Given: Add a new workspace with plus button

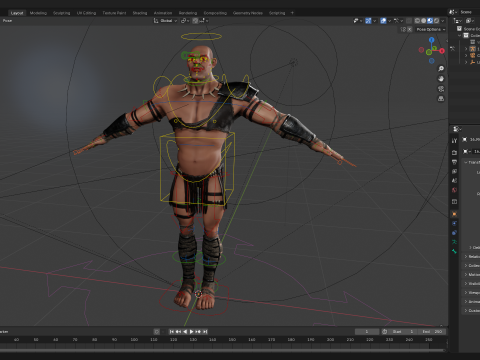Looking at the screenshot, I should (x=292, y=13).
